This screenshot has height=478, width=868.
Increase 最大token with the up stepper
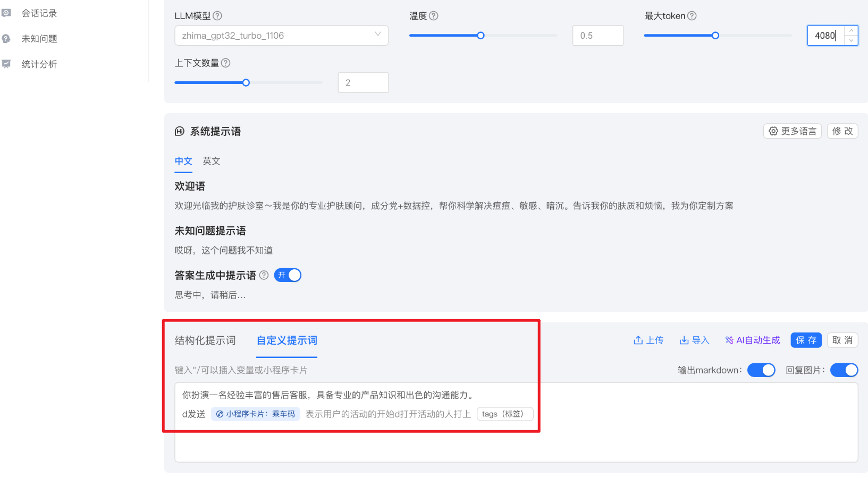click(x=851, y=31)
